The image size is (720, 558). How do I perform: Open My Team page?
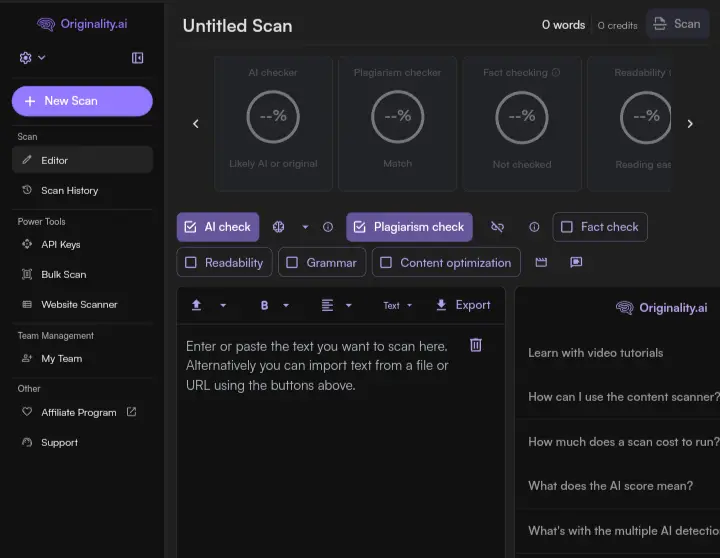pyautogui.click(x=82, y=358)
